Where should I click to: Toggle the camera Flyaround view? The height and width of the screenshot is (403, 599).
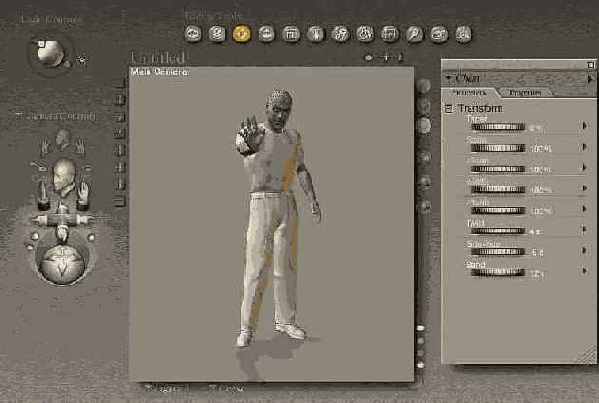(87, 167)
